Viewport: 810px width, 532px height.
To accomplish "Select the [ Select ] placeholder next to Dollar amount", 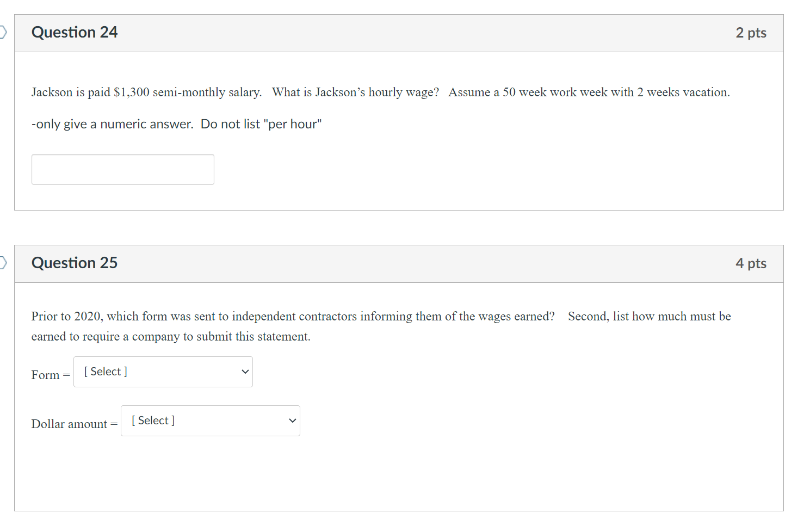I will point(152,420).
